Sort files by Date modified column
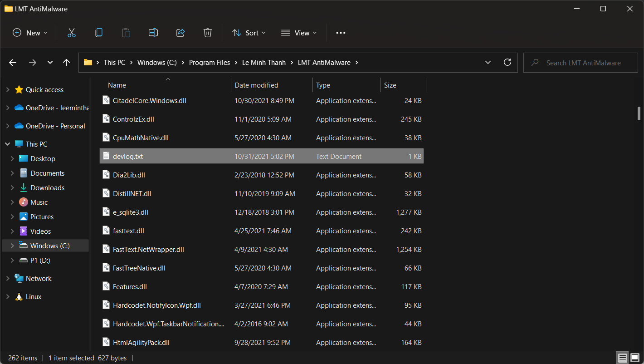Image resolution: width=644 pixels, height=364 pixels. pyautogui.click(x=256, y=85)
